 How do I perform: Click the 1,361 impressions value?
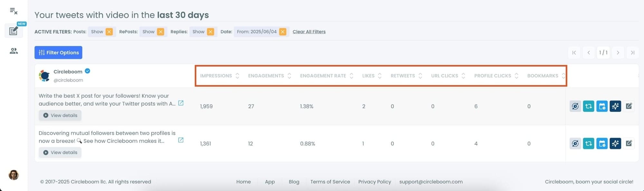205,144
